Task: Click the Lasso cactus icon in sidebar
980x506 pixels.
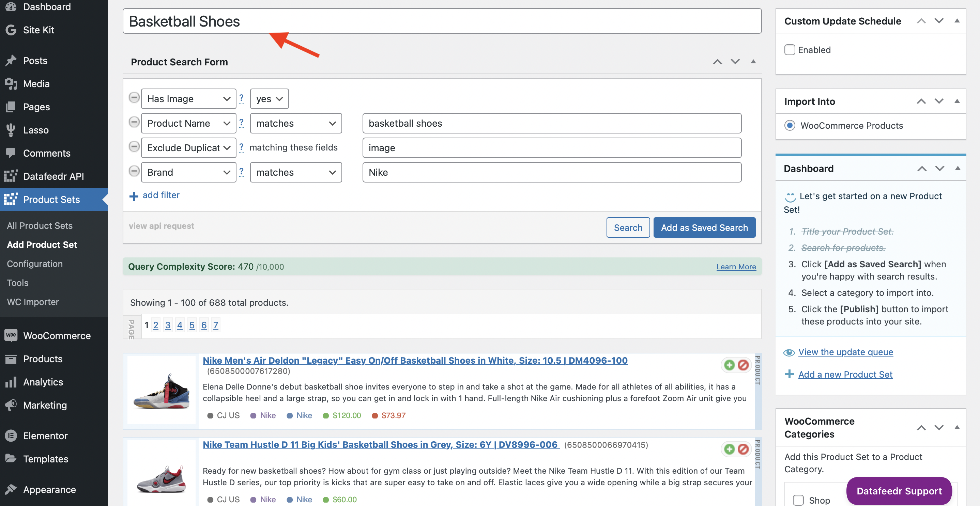Action: [11, 130]
